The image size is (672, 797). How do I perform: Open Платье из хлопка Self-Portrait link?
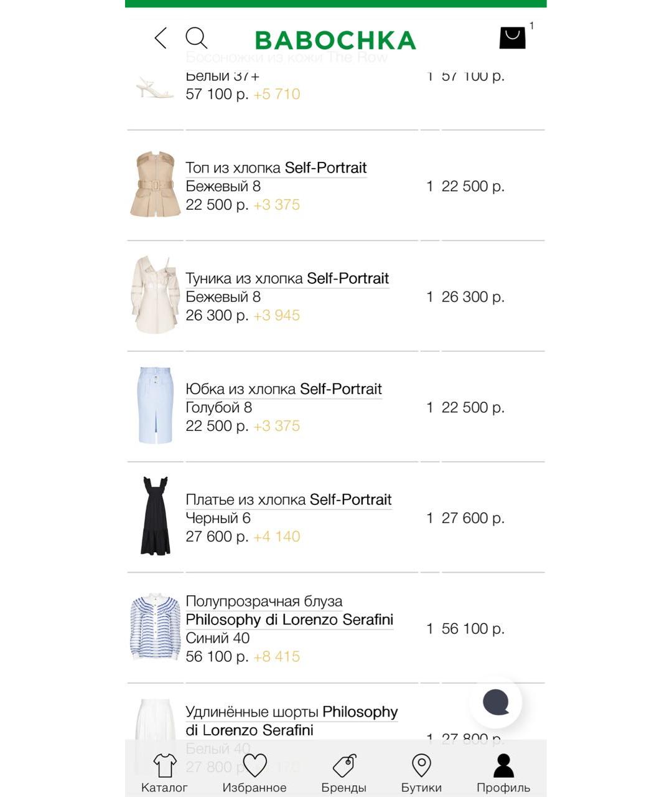click(x=288, y=499)
